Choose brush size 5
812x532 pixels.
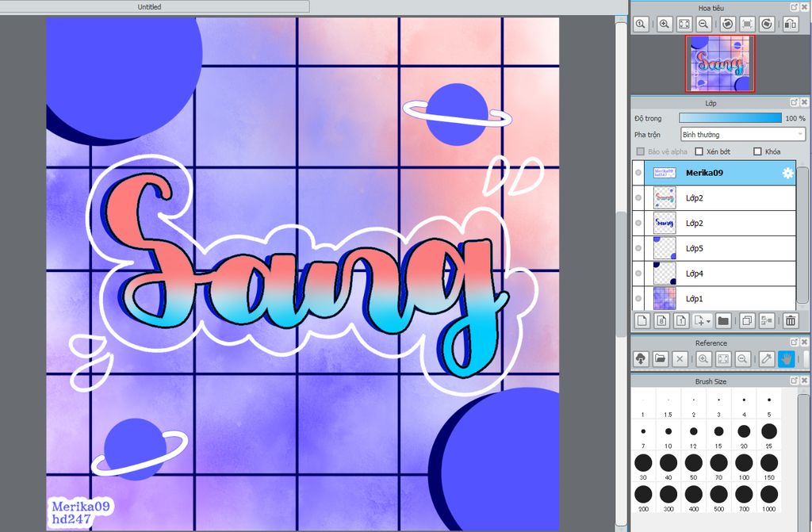click(x=769, y=405)
